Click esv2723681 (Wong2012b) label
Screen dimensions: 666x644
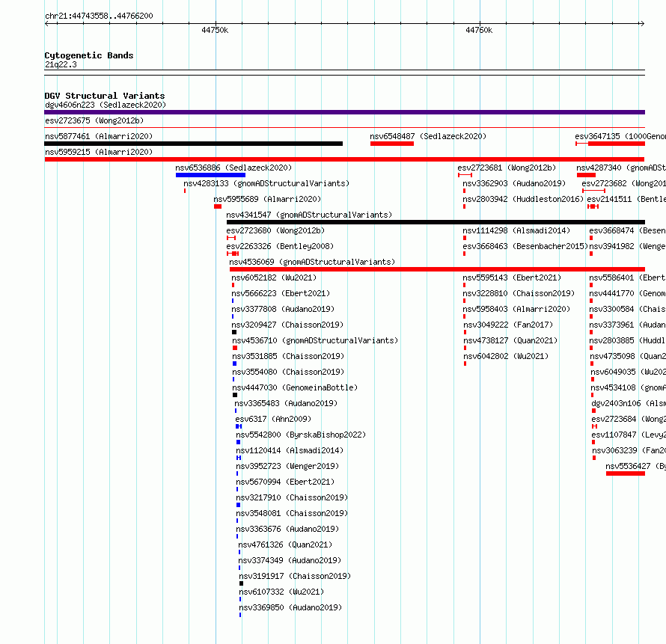(507, 168)
